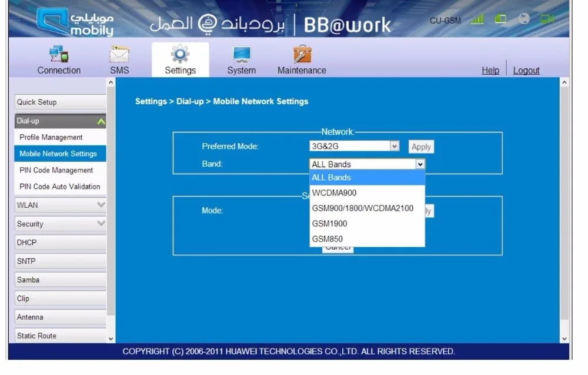
Task: Open Clip settings in sidebar
Action: tap(61, 299)
